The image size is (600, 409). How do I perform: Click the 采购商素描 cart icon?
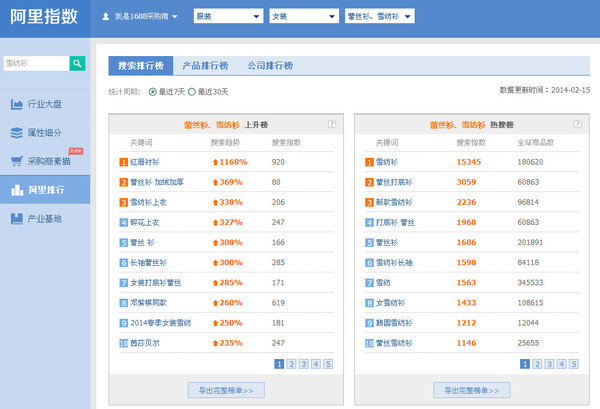[16, 161]
